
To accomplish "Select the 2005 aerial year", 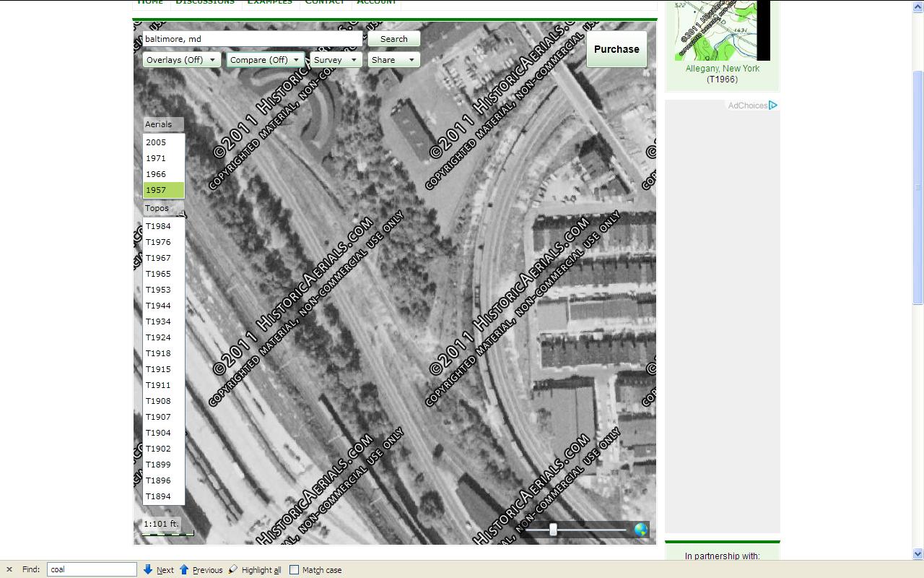I will click(x=157, y=142).
